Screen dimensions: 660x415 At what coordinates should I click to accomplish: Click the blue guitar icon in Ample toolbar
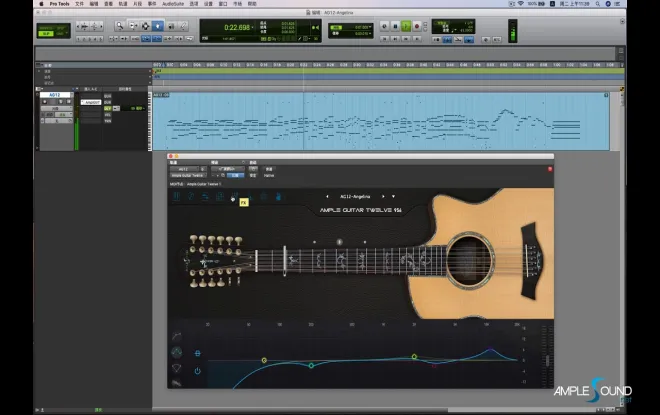tap(278, 197)
